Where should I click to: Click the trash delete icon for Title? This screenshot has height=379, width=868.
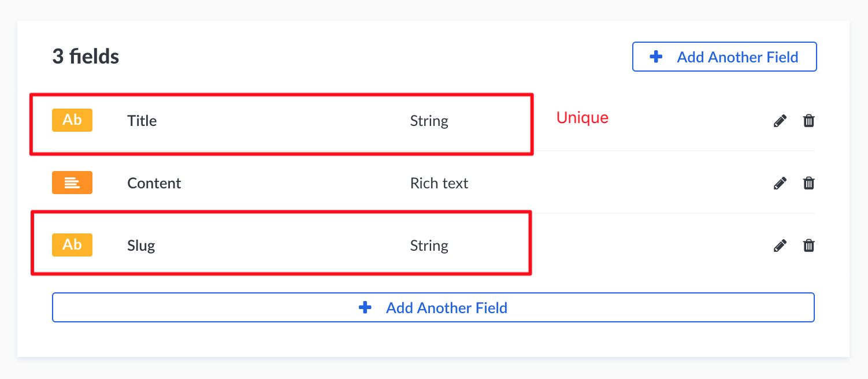(x=808, y=120)
